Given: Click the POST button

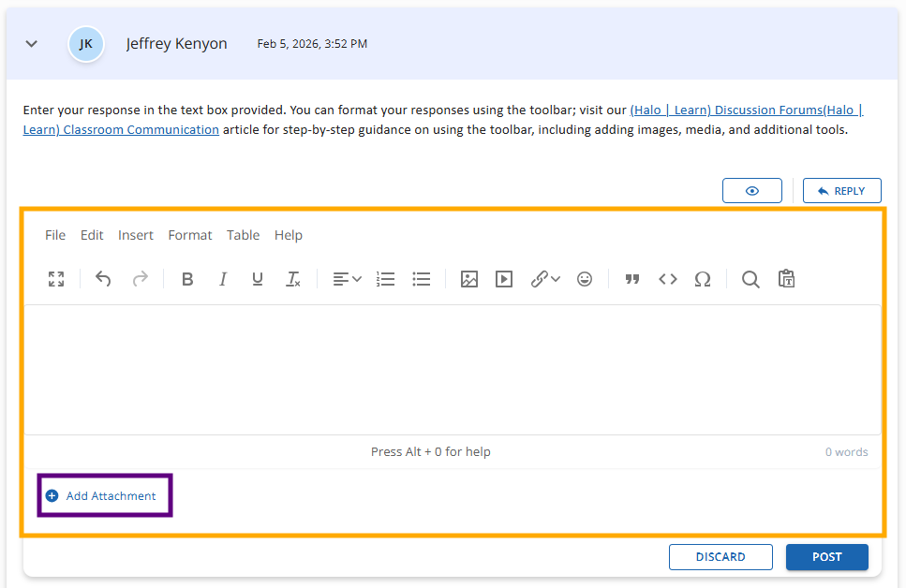Looking at the screenshot, I should tap(826, 557).
